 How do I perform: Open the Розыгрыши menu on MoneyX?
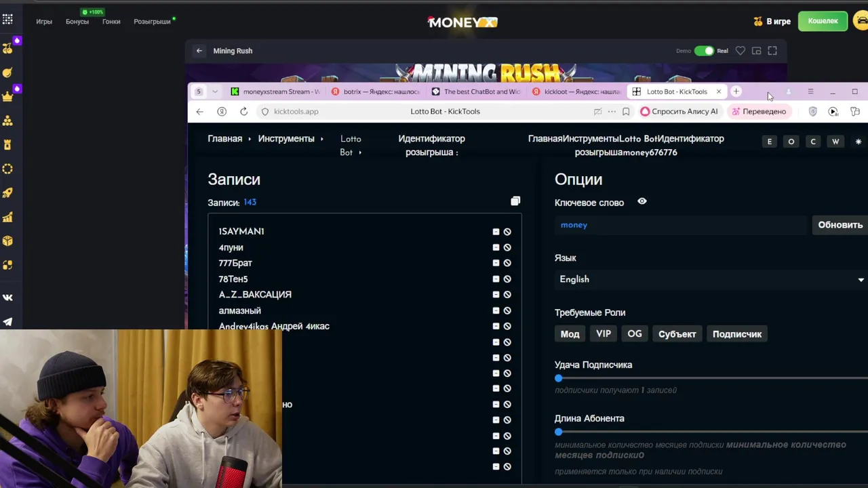coord(152,22)
